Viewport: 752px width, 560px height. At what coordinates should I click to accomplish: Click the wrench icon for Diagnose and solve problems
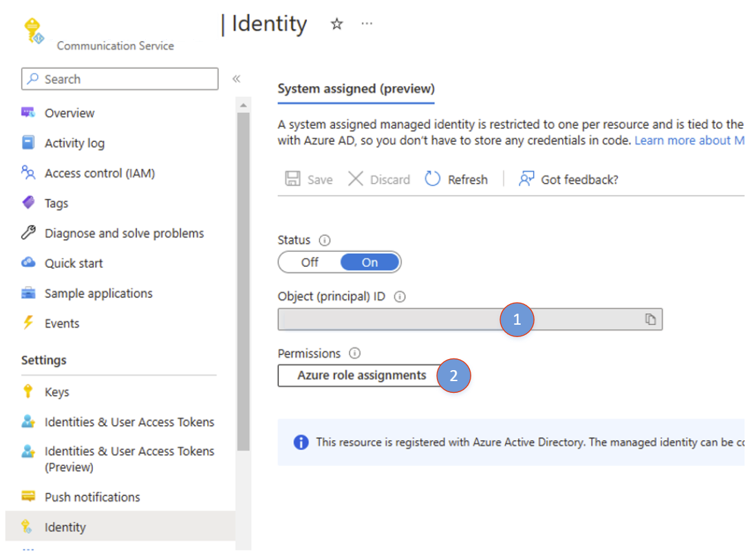[28, 233]
